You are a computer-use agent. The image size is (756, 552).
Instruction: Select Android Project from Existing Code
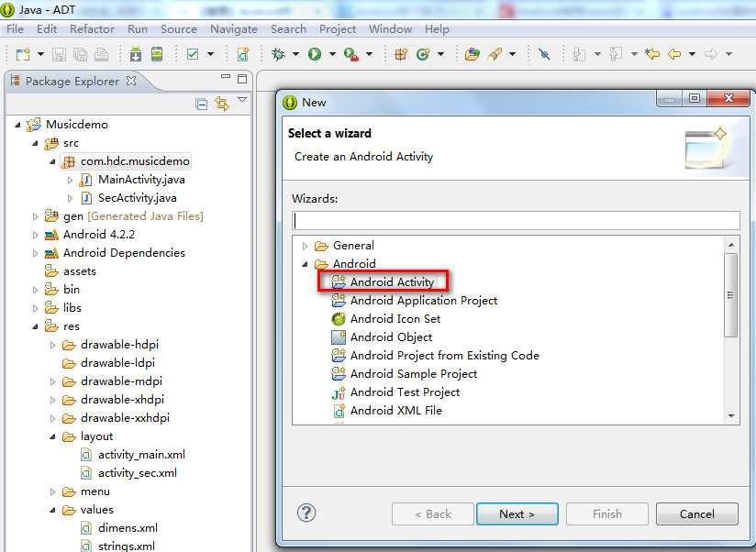point(436,356)
